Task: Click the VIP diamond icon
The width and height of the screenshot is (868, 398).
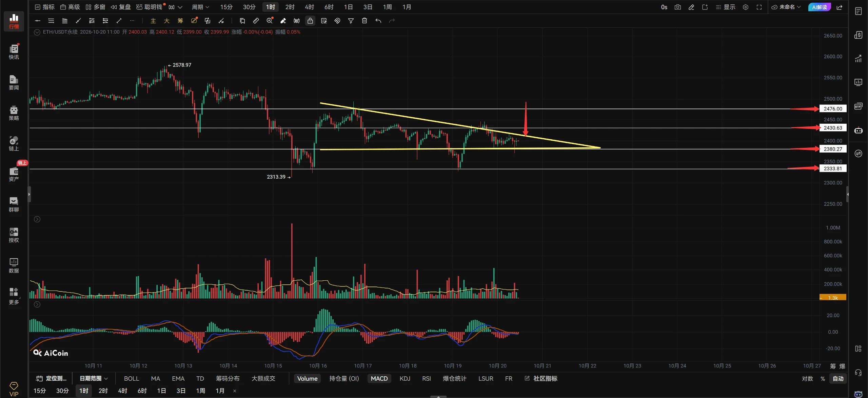Action: 14,389
